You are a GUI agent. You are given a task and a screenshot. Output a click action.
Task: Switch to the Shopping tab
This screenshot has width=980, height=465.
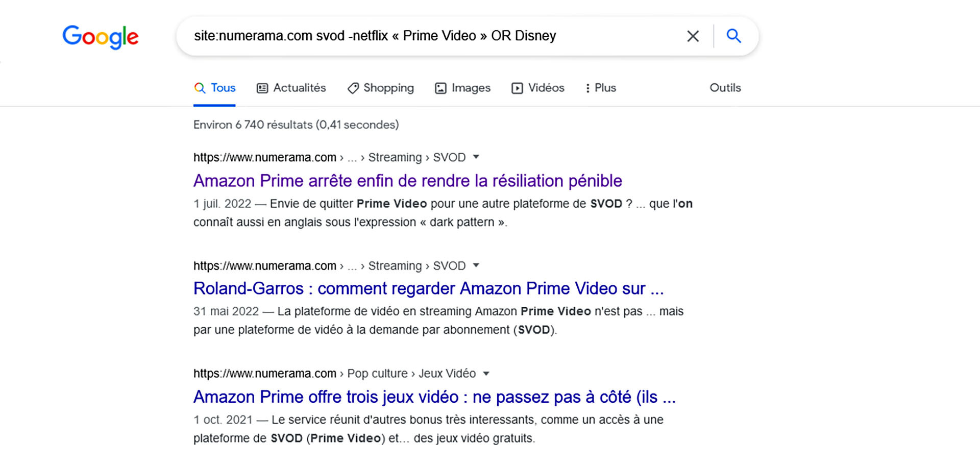(381, 88)
